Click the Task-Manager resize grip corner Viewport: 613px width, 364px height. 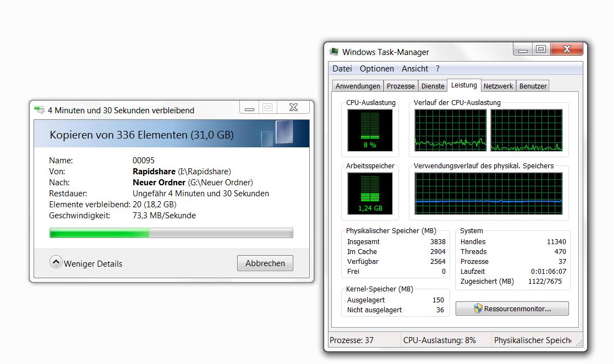(x=579, y=343)
